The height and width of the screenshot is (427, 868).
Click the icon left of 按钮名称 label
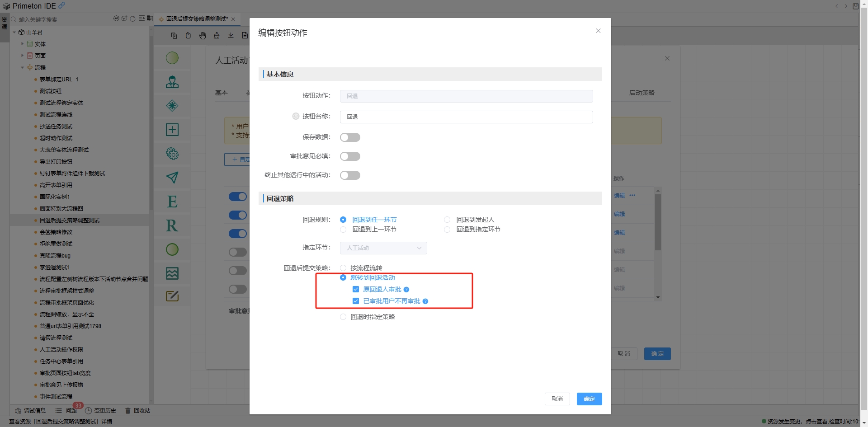click(x=296, y=116)
